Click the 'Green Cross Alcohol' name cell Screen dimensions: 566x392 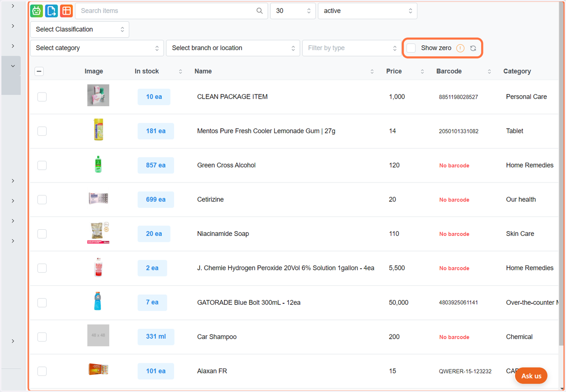point(226,165)
